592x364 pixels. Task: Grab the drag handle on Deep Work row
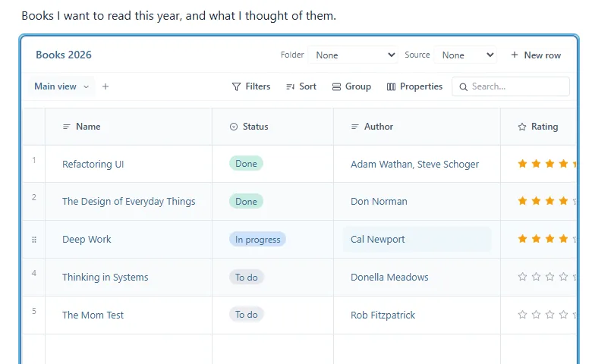tap(34, 240)
